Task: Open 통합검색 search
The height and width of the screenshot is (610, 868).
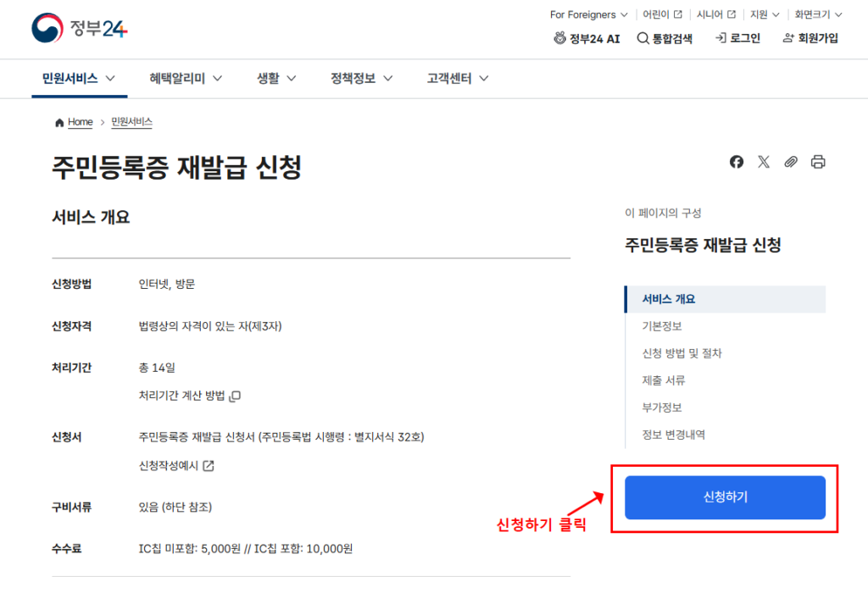Action: [x=665, y=38]
